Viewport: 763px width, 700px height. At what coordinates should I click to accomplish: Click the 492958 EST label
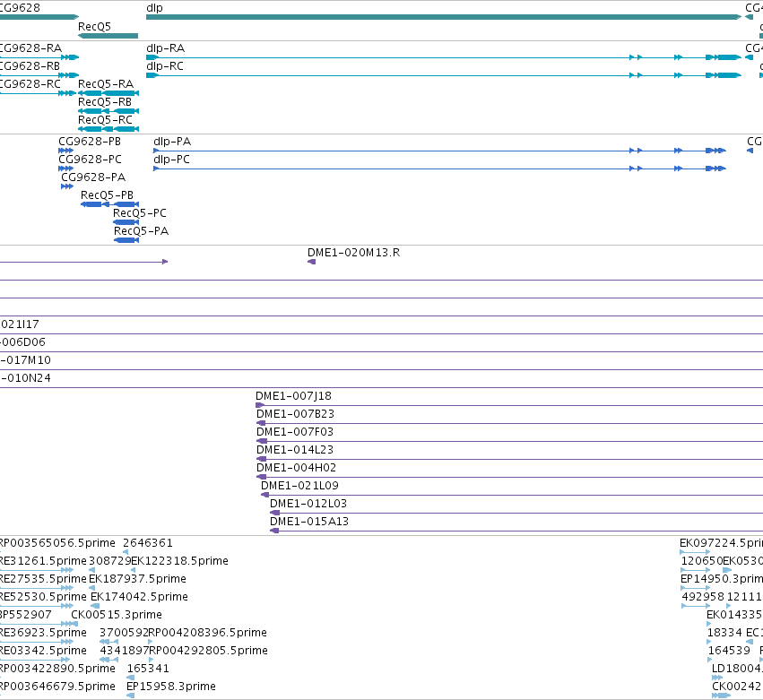tap(703, 597)
